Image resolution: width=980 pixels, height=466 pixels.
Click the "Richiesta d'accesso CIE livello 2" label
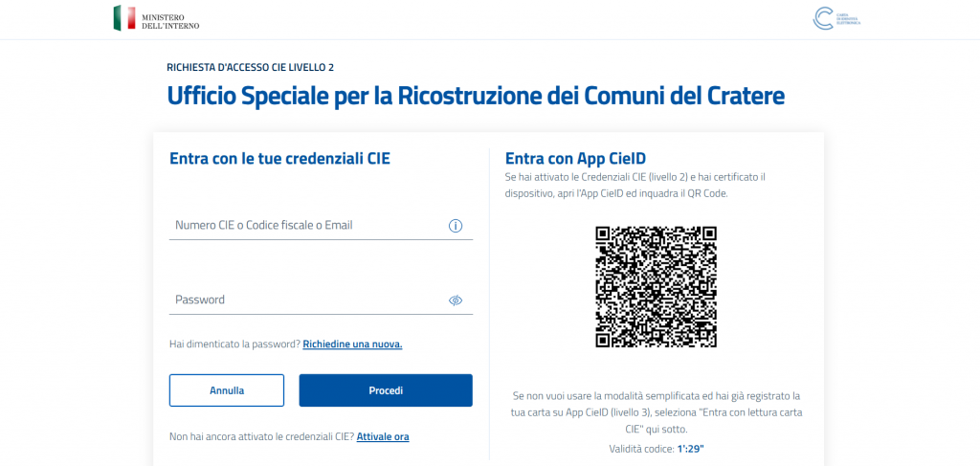250,68
